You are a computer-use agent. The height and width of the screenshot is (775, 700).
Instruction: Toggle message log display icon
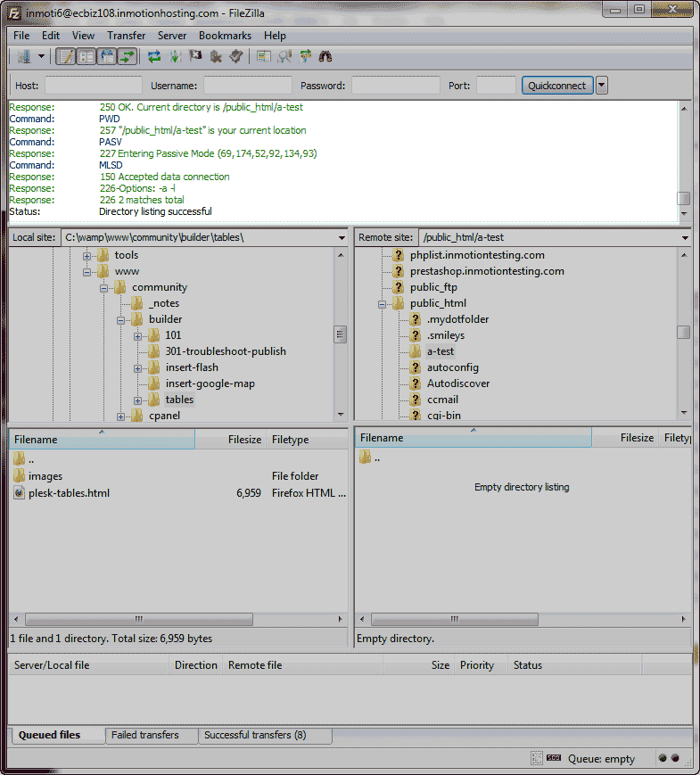(x=65, y=57)
